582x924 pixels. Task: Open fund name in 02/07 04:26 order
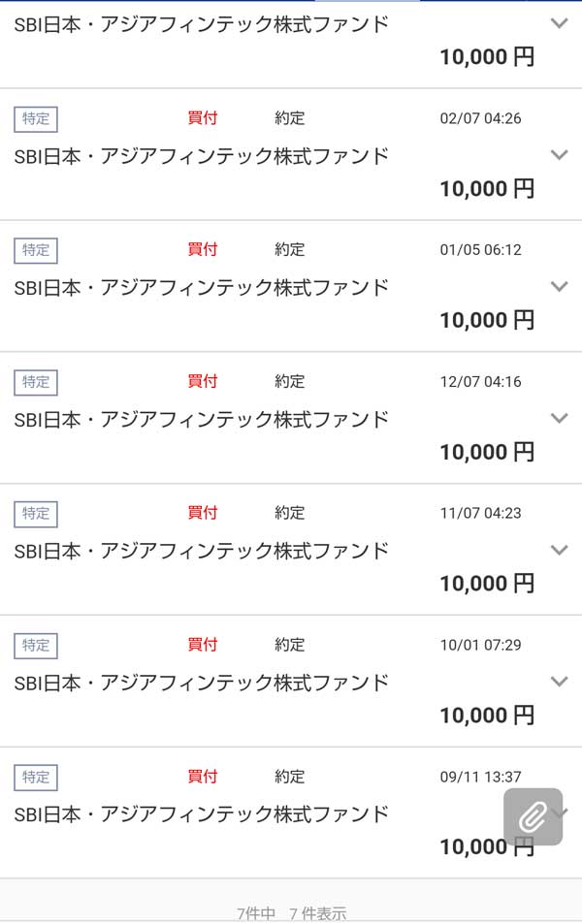(202, 156)
